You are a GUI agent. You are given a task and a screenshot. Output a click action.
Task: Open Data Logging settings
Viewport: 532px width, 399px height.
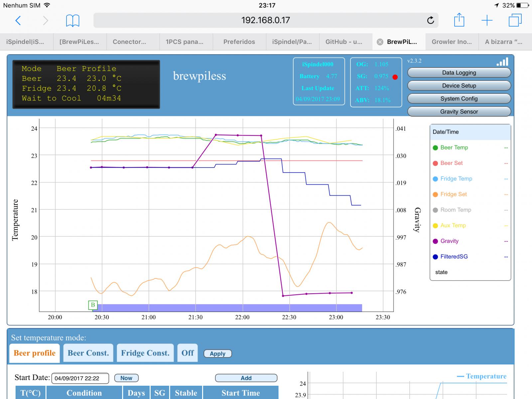(x=459, y=73)
